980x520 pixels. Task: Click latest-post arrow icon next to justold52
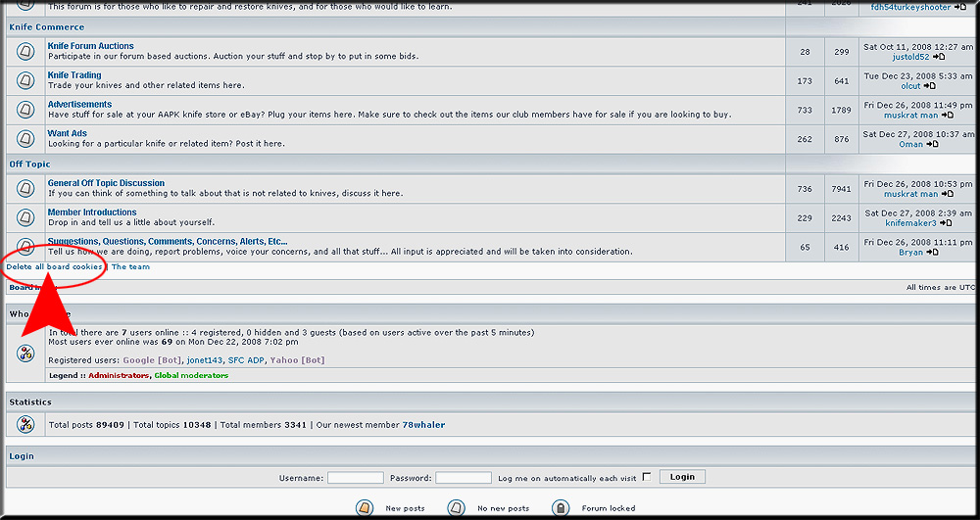tap(939, 57)
